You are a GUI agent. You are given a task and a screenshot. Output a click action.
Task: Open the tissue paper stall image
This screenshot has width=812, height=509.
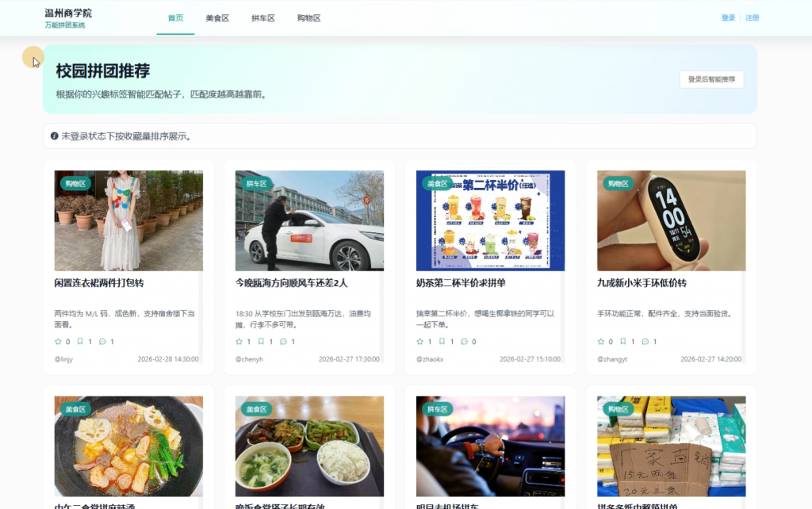pos(671,446)
